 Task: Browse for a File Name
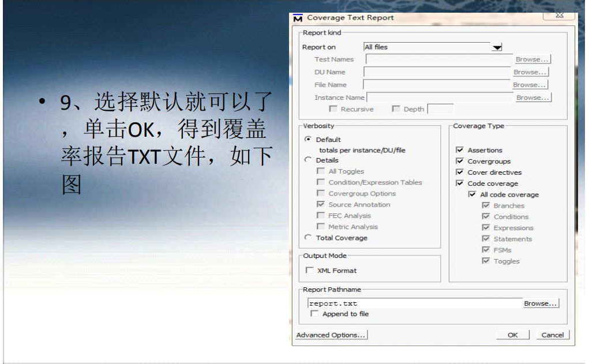(x=530, y=84)
